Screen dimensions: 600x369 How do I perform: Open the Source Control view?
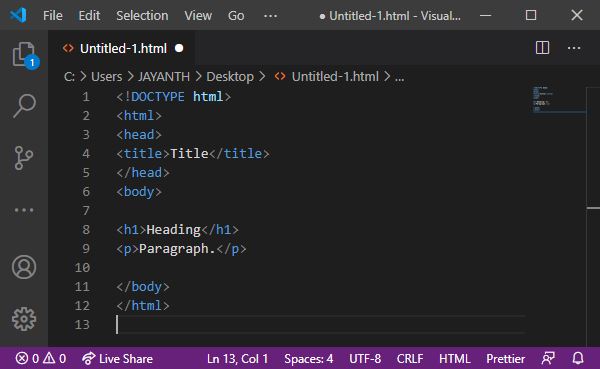(24, 158)
